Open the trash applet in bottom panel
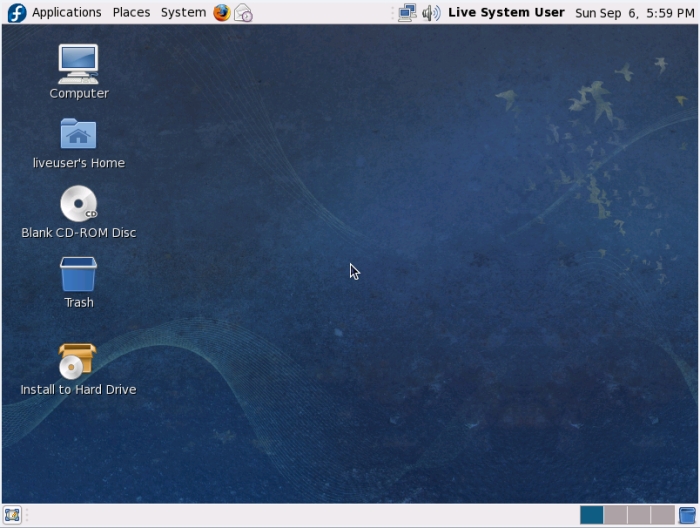 click(687, 515)
